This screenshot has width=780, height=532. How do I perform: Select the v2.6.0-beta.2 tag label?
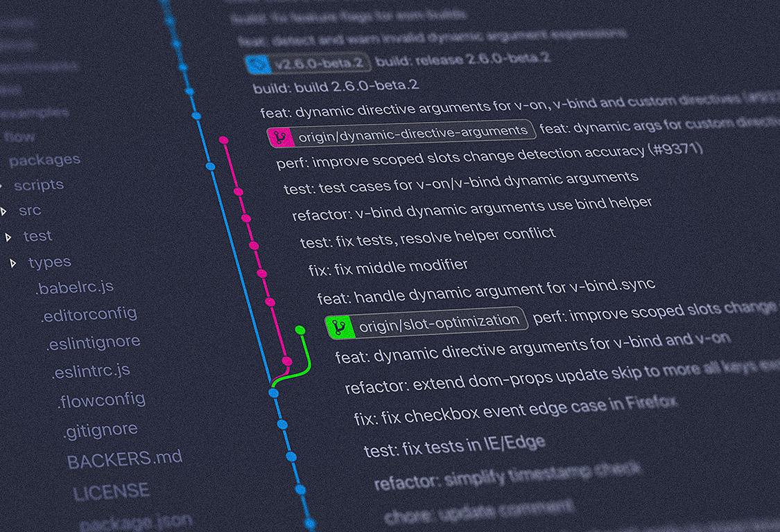pos(308,63)
